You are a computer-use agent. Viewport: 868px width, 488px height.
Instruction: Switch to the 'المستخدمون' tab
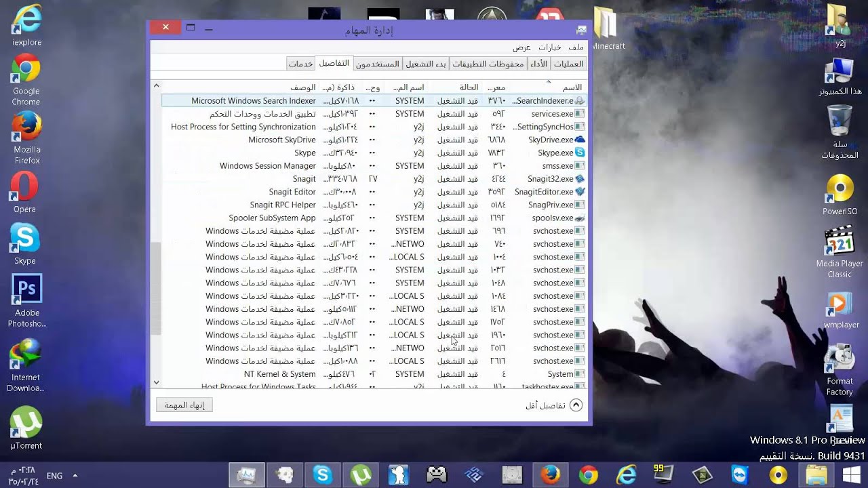[378, 64]
